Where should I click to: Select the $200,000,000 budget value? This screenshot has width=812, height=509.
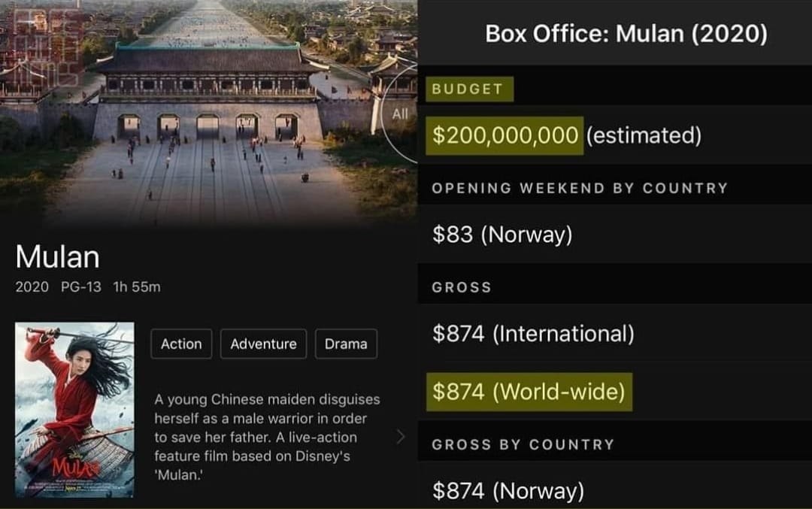[505, 135]
